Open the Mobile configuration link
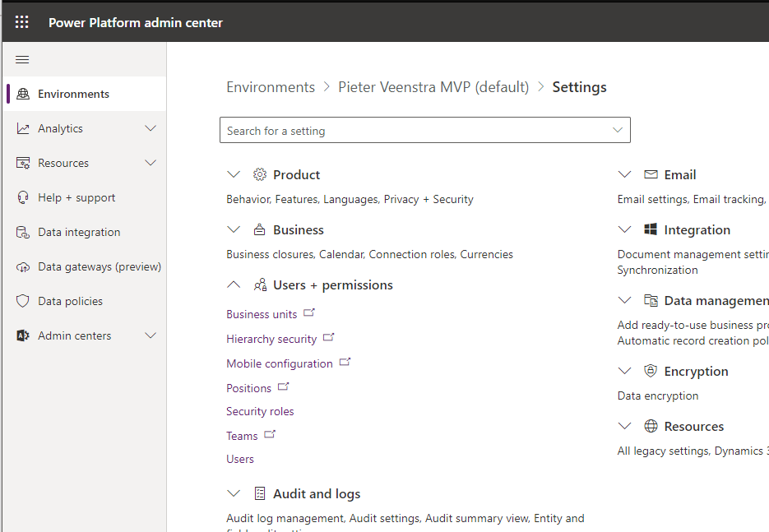The width and height of the screenshot is (769, 532). (x=279, y=363)
